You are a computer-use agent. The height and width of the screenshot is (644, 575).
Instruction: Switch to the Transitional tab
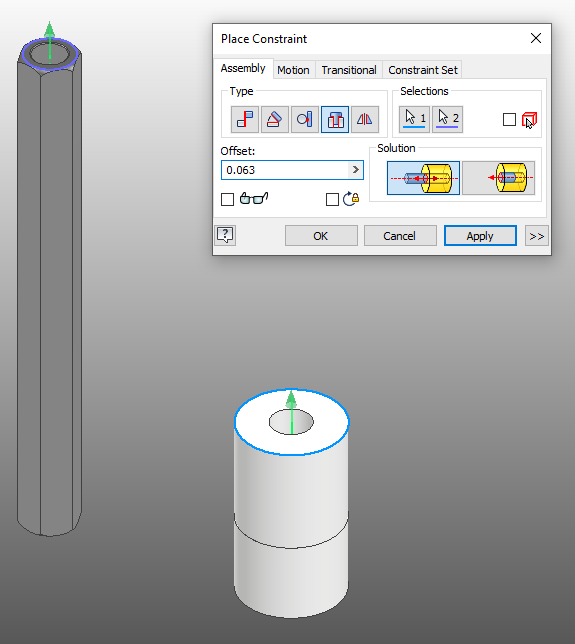tap(349, 70)
